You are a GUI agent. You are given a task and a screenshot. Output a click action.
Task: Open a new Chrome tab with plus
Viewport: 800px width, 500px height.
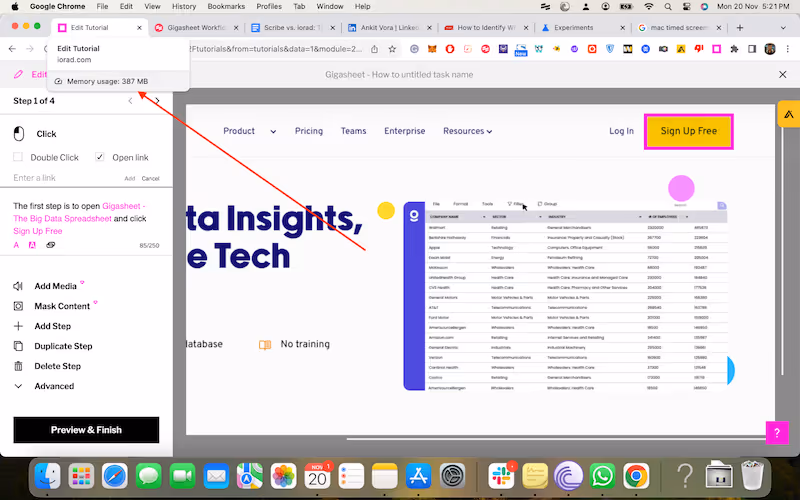click(x=740, y=28)
